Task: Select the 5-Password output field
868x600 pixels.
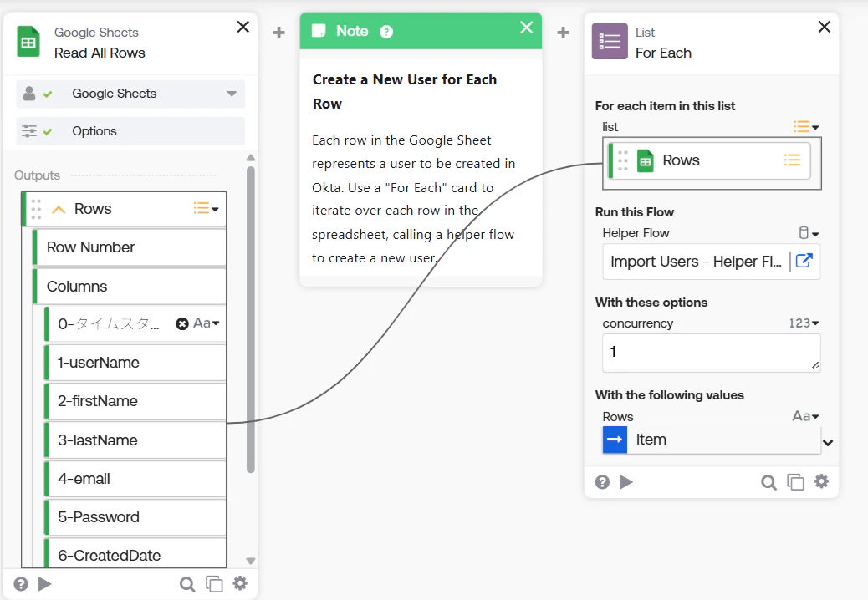Action: (135, 517)
